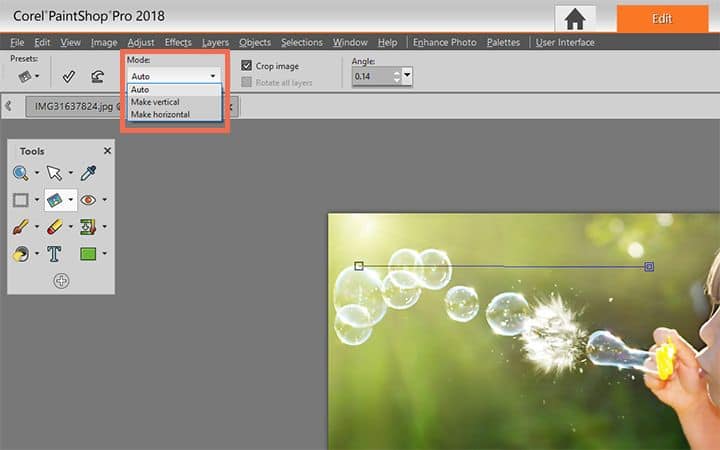
Task: Apply straighten with the checkmark icon
Action: click(x=69, y=76)
